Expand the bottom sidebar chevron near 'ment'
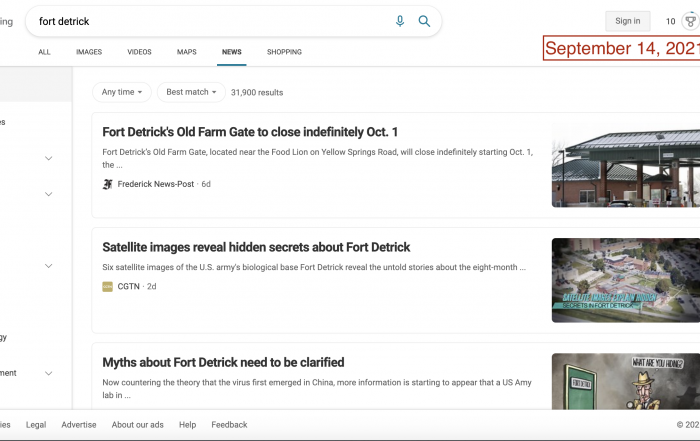This screenshot has width=700, height=441. click(x=49, y=373)
